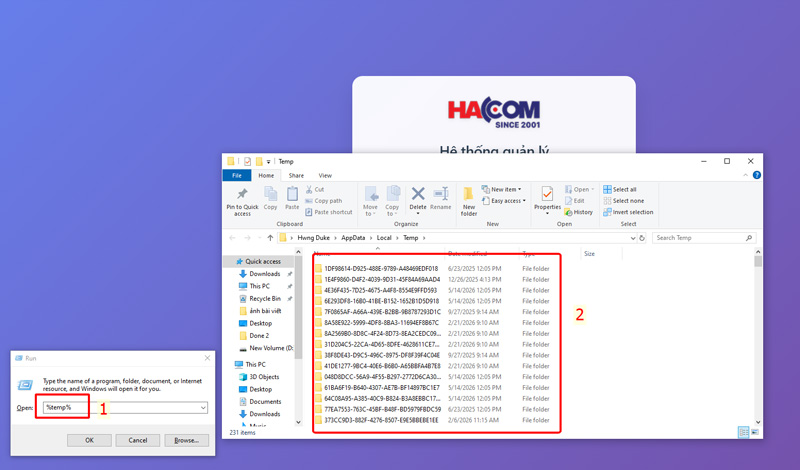
Task: Open the Copy to command
Action: click(392, 201)
